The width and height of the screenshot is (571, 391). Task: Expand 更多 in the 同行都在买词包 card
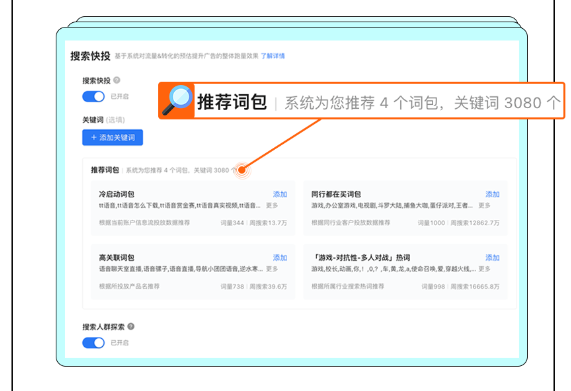point(484,206)
